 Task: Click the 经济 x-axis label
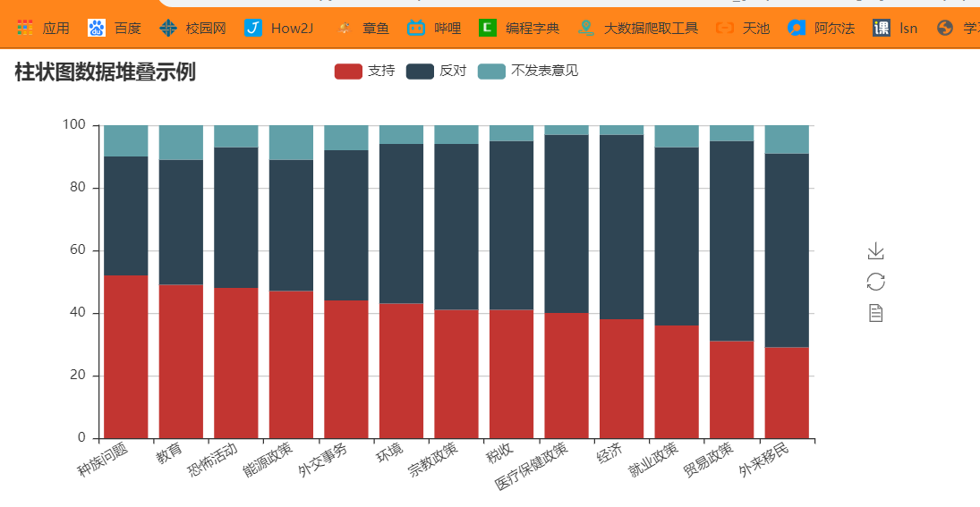tap(610, 453)
